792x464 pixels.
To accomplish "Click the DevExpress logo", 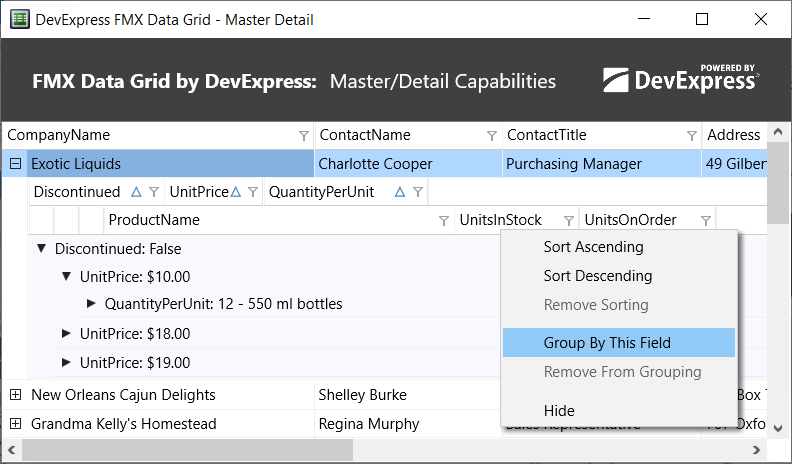I will pyautogui.click(x=681, y=79).
